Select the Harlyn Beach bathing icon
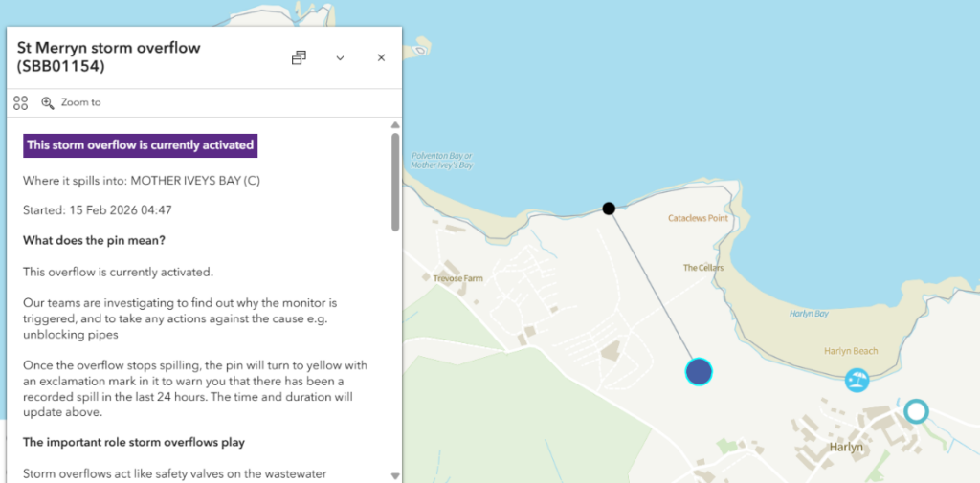Image resolution: width=980 pixels, height=483 pixels. point(857,381)
